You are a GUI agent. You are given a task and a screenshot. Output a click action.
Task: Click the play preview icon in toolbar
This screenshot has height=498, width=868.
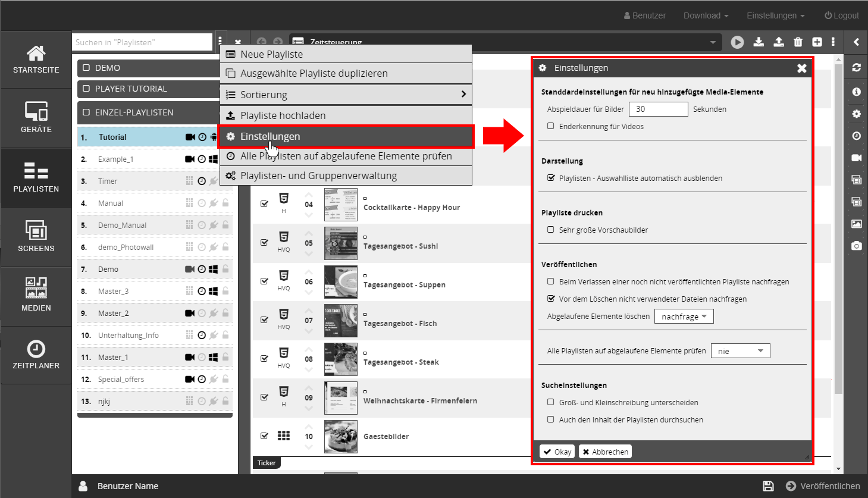click(737, 42)
